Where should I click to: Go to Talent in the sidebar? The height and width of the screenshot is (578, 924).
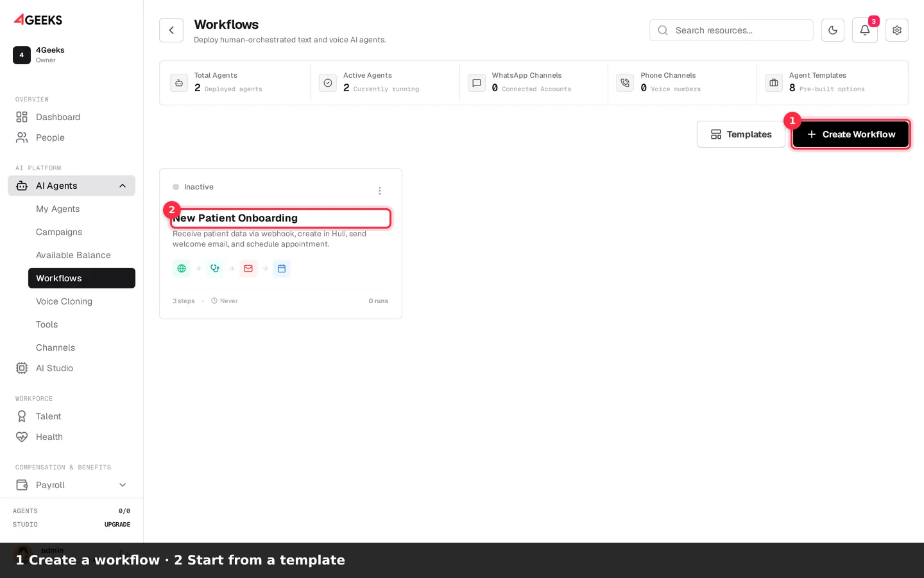click(72, 416)
